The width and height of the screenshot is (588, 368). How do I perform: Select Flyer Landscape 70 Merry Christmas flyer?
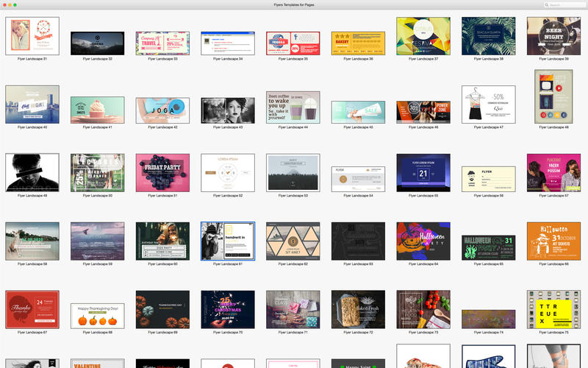228,309
